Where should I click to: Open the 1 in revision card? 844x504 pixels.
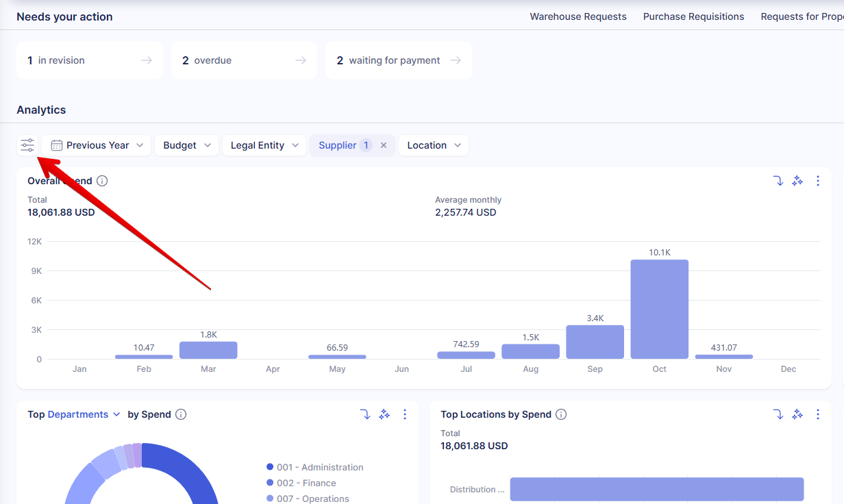[x=89, y=60]
